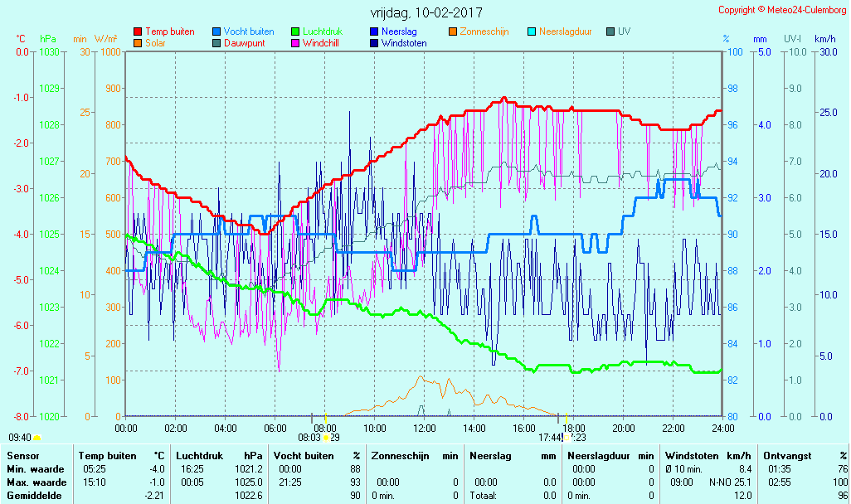Click the sun icon next to 09:40
This screenshot has width=851, height=504.
[36, 437]
